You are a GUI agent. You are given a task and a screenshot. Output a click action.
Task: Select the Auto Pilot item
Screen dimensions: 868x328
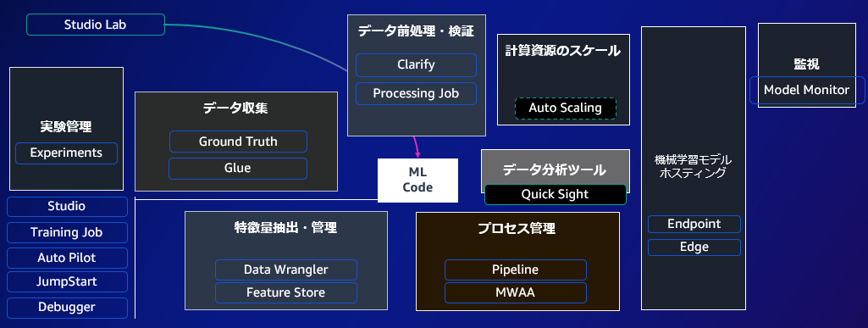pos(67,259)
